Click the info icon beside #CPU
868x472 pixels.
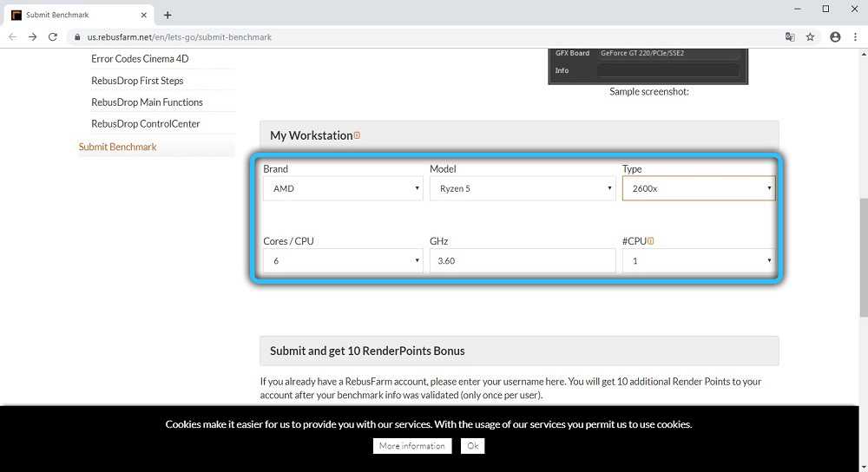point(650,240)
